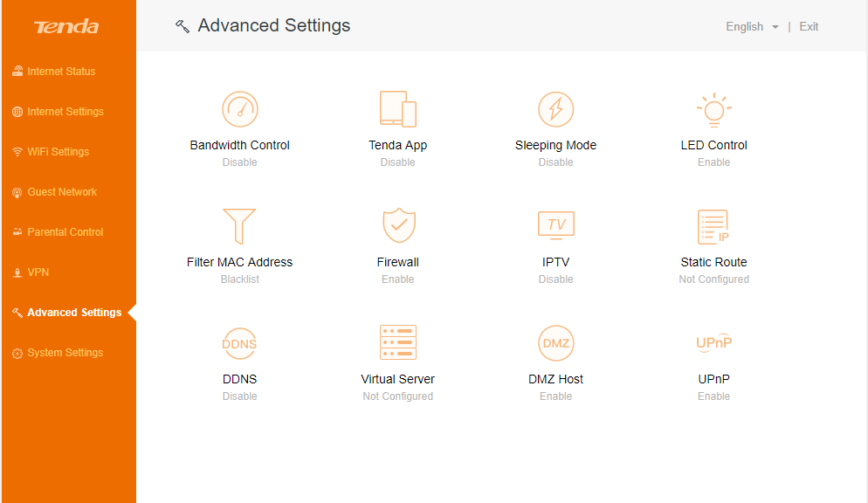Click the Exit link
The width and height of the screenshot is (868, 503).
(809, 26)
